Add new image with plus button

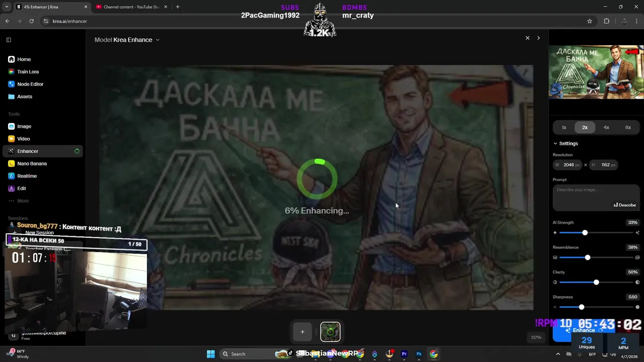pyautogui.click(x=302, y=332)
